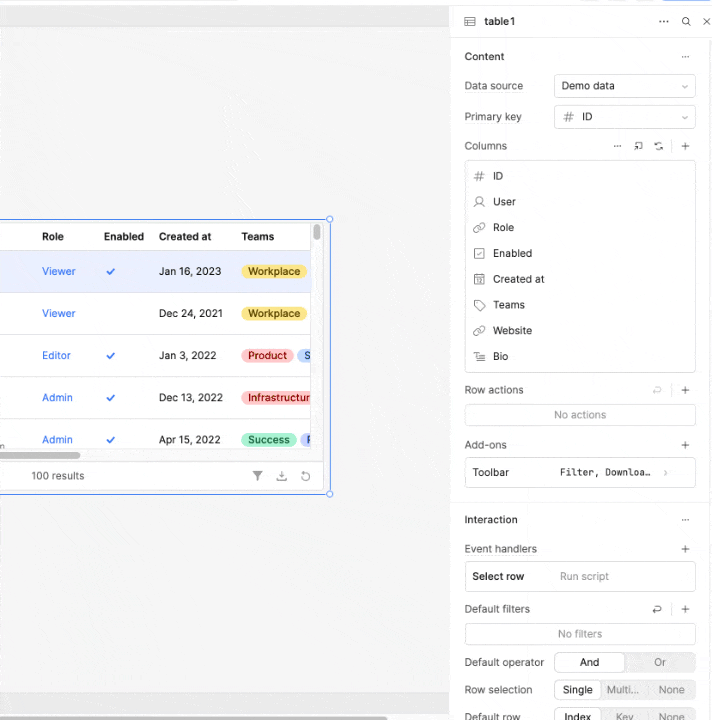The width and height of the screenshot is (712, 720).
Task: Sort by the Role column header
Action: pyautogui.click(x=53, y=237)
